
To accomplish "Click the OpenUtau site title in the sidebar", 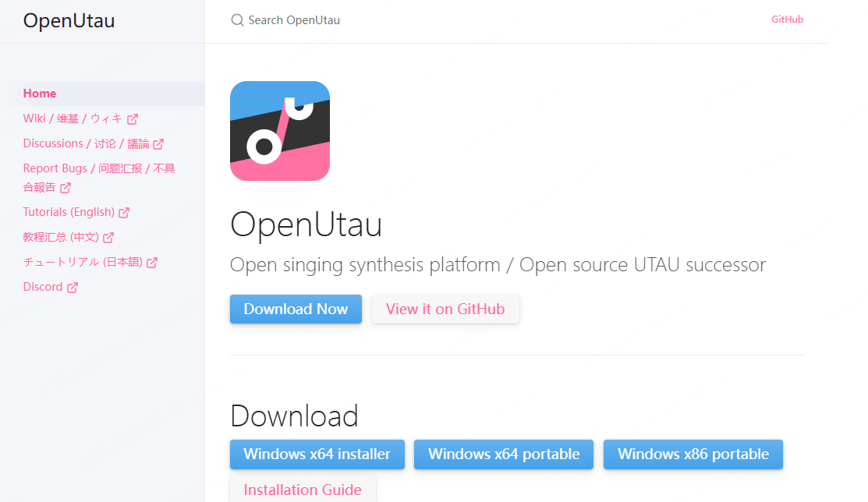I will click(69, 20).
